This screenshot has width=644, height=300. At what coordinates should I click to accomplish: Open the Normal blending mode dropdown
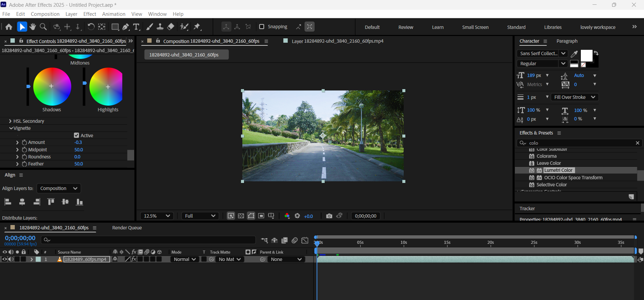184,259
